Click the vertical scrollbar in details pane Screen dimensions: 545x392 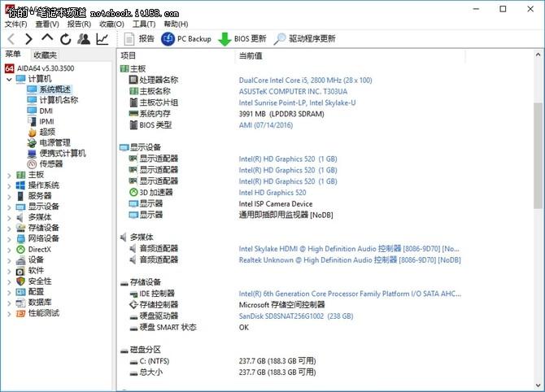tap(538, 163)
